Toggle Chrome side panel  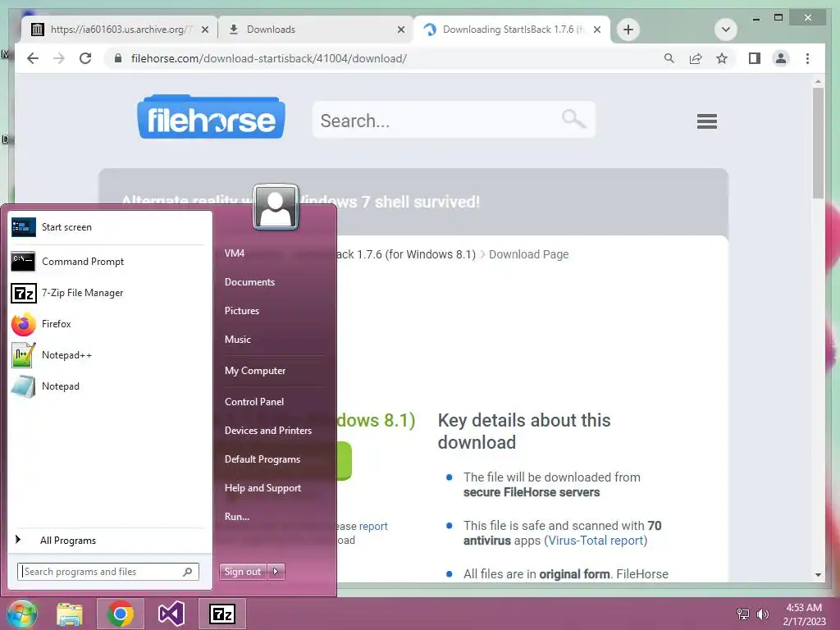755,58
